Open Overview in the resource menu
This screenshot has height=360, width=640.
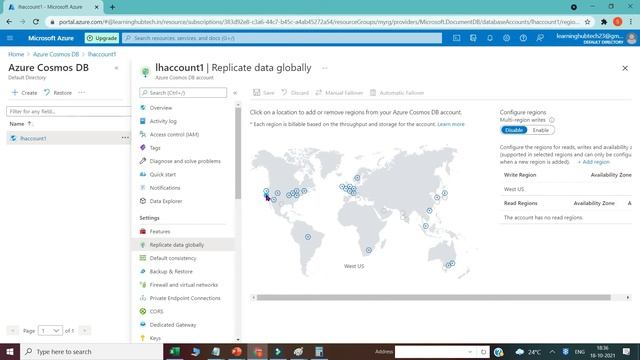pos(161,108)
